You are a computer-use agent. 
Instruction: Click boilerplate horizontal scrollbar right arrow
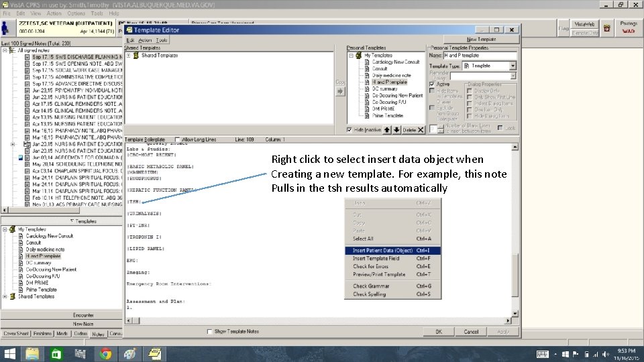[508, 320]
